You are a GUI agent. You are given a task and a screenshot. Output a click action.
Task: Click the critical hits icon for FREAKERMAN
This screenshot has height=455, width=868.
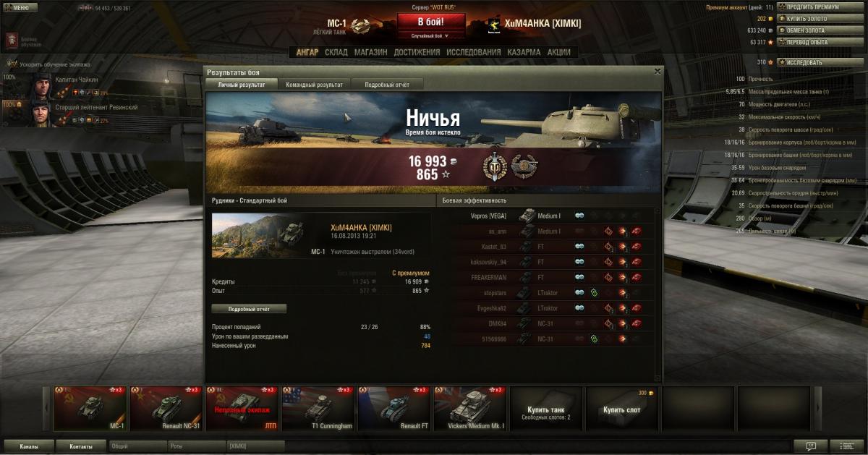click(608, 277)
